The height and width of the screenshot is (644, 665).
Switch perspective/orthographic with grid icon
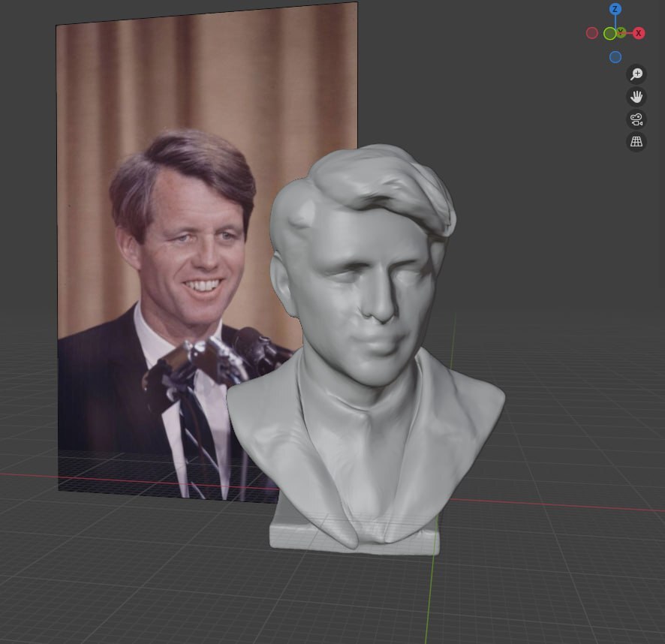point(636,142)
